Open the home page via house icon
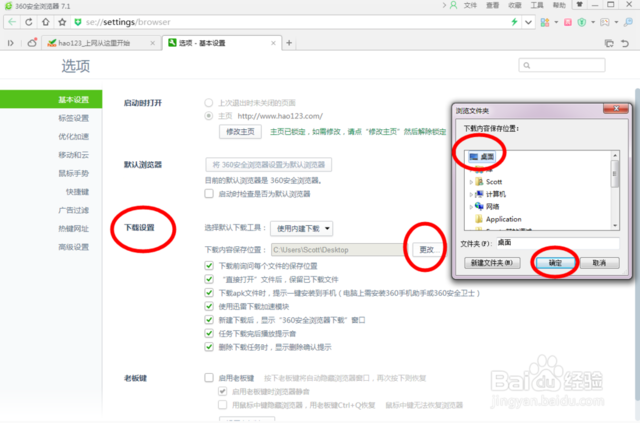 pos(46,22)
